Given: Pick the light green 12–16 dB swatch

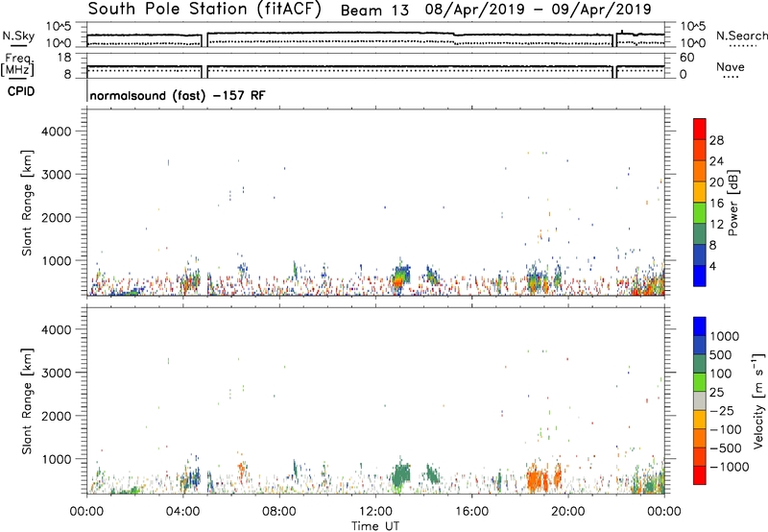Looking at the screenshot, I should tap(700, 212).
